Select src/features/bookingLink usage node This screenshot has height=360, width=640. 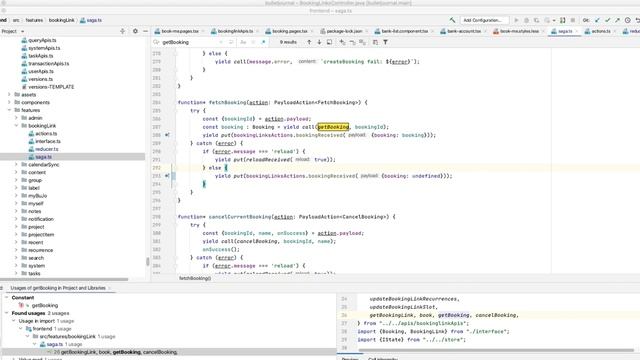[67, 337]
